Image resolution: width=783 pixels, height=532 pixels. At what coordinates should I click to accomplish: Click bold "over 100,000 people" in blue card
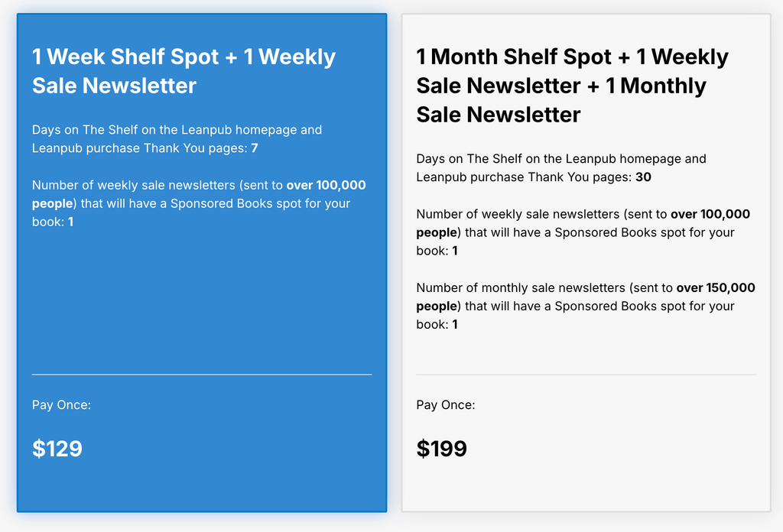pos(326,186)
